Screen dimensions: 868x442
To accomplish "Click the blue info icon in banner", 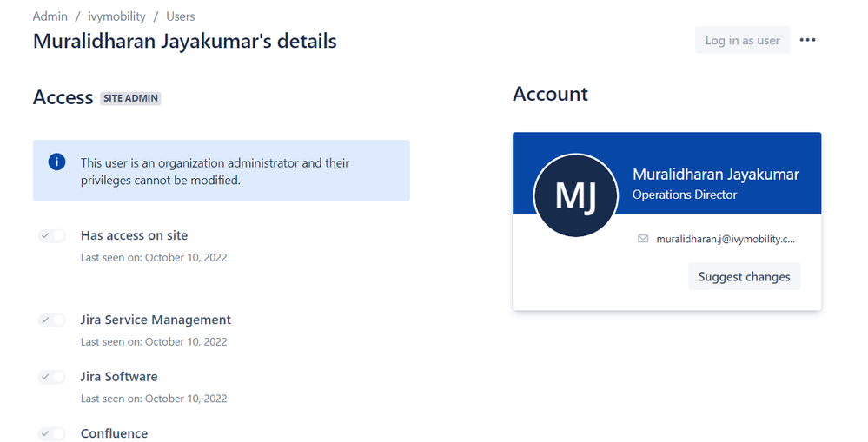I will (x=56, y=162).
